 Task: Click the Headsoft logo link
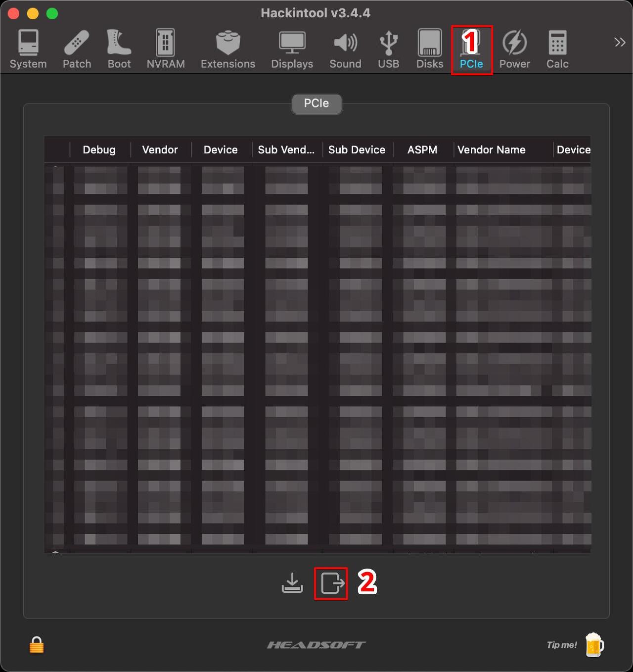tap(316, 645)
